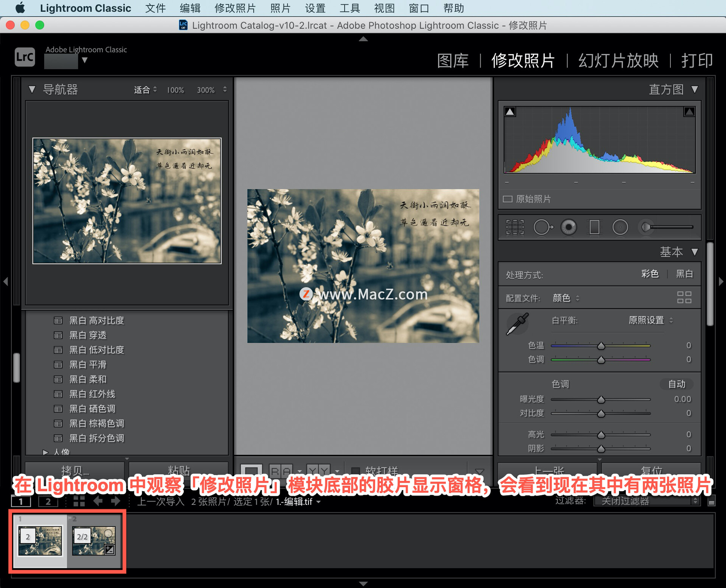Screen dimensions: 726x588
Task: Select the 黑白 高对比度 preset
Action: point(97,320)
